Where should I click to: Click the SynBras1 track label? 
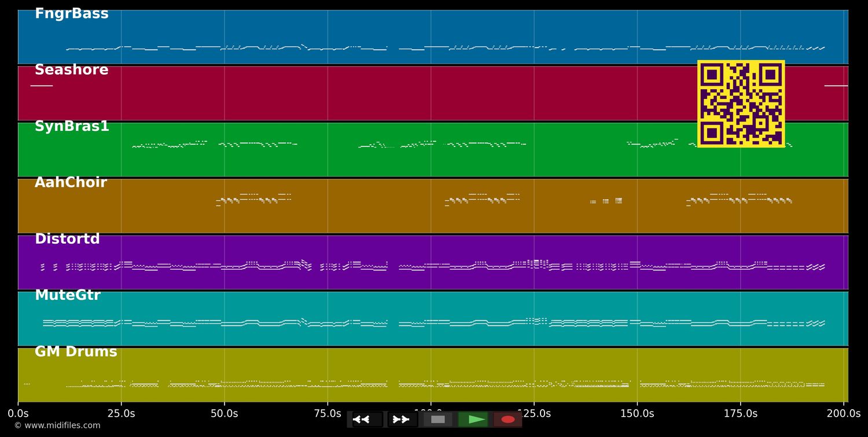[x=72, y=127]
